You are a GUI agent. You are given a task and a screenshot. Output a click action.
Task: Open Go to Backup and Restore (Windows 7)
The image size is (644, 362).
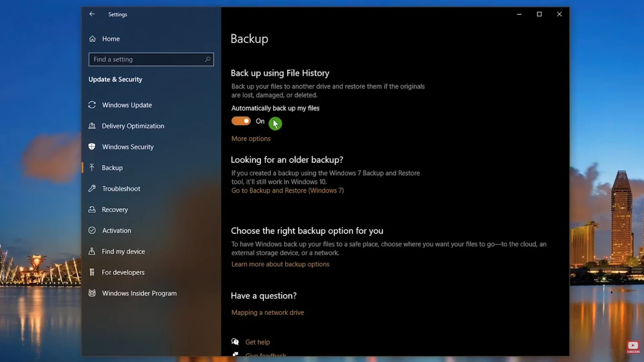[x=287, y=190]
